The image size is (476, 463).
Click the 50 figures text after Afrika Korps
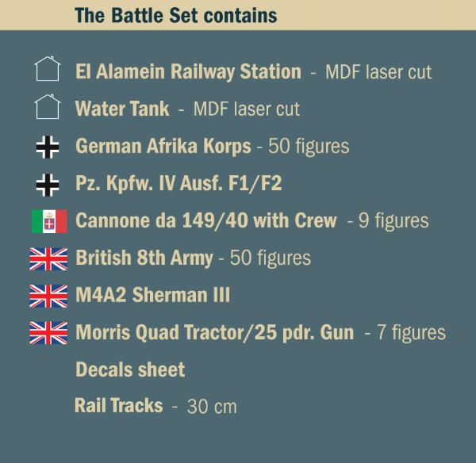pyautogui.click(x=309, y=147)
